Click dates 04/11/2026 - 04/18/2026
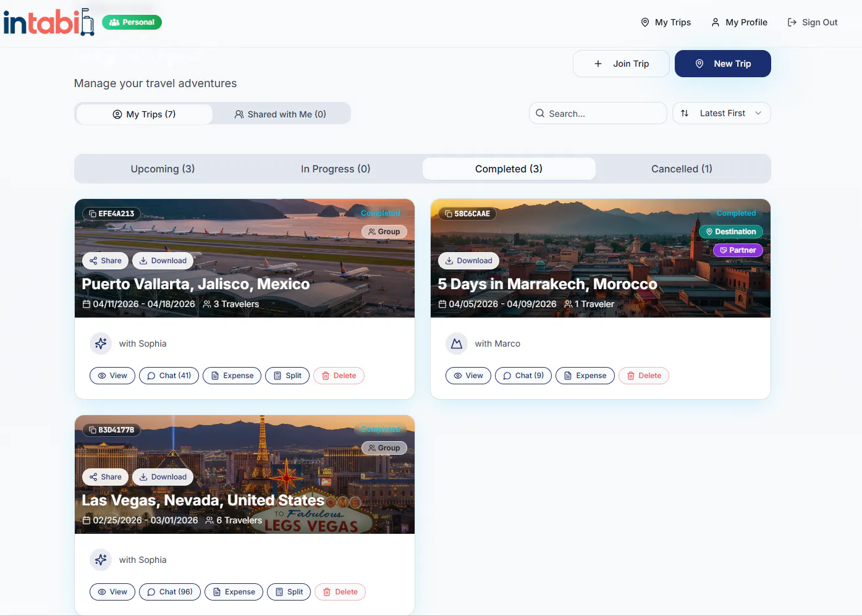The height and width of the screenshot is (616, 862). [x=139, y=304]
